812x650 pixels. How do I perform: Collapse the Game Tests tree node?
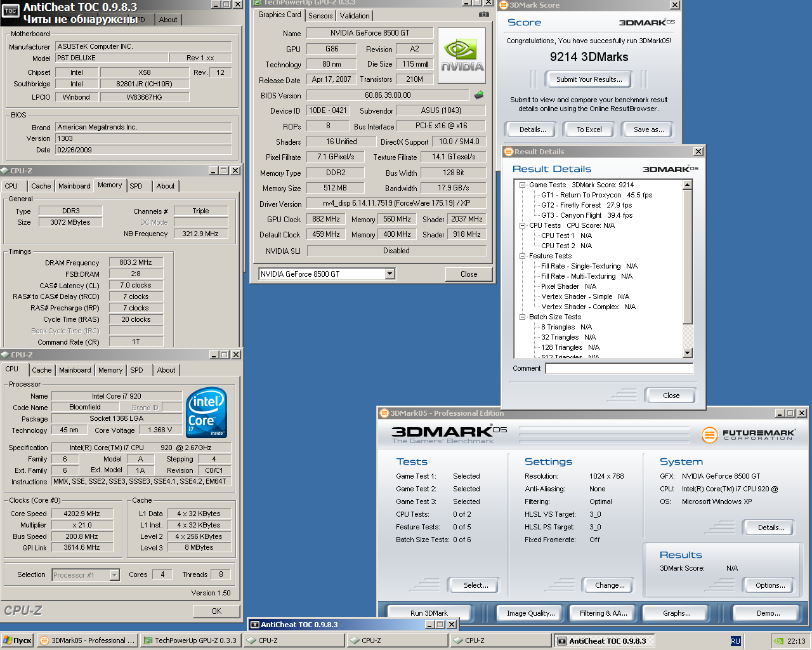click(522, 185)
